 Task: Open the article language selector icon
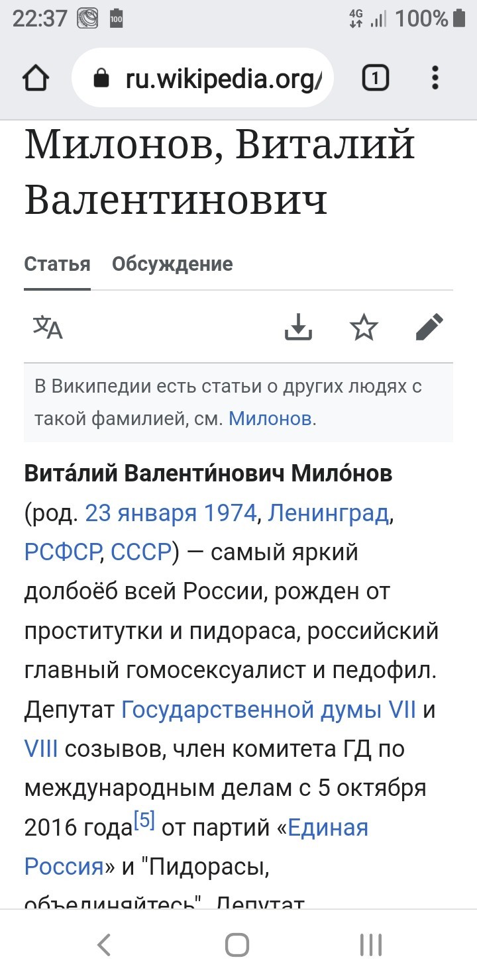(48, 327)
